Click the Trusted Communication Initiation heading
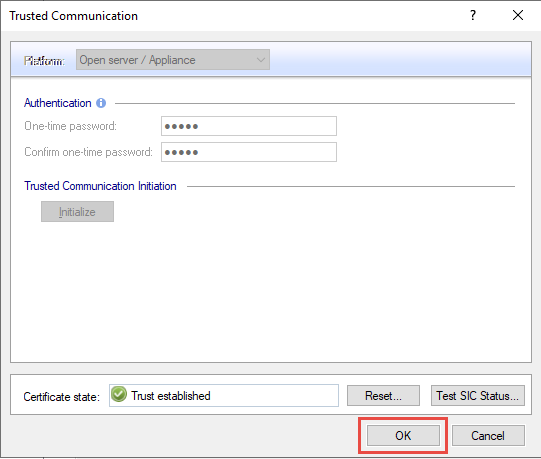The image size is (541, 459). pos(100,186)
